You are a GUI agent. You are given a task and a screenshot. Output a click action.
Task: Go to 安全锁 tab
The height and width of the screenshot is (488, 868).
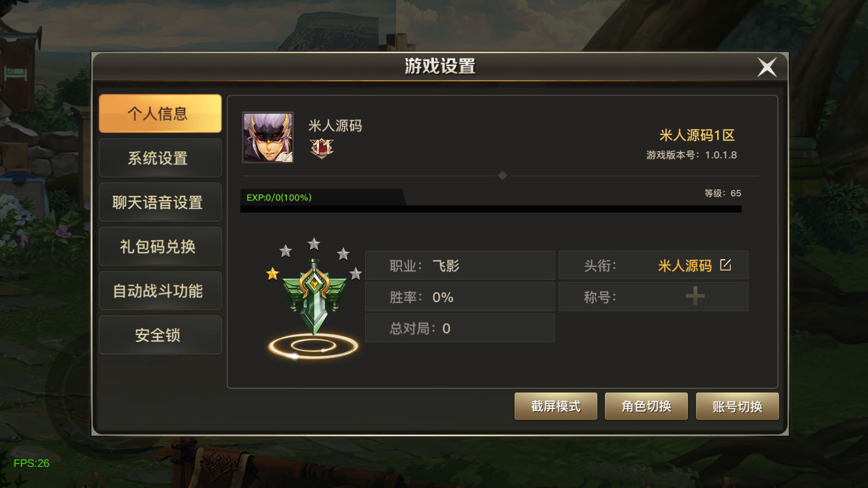160,335
